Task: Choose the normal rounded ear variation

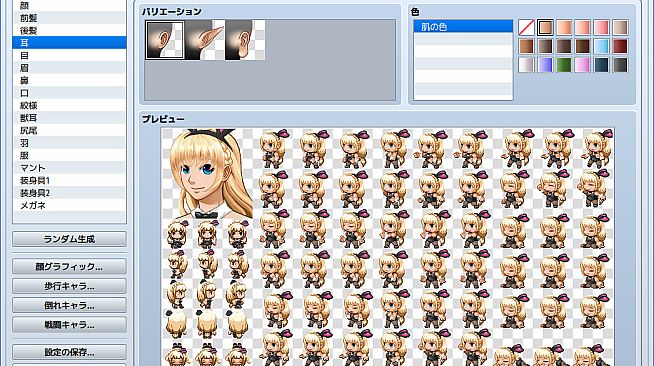Action: [x=165, y=40]
